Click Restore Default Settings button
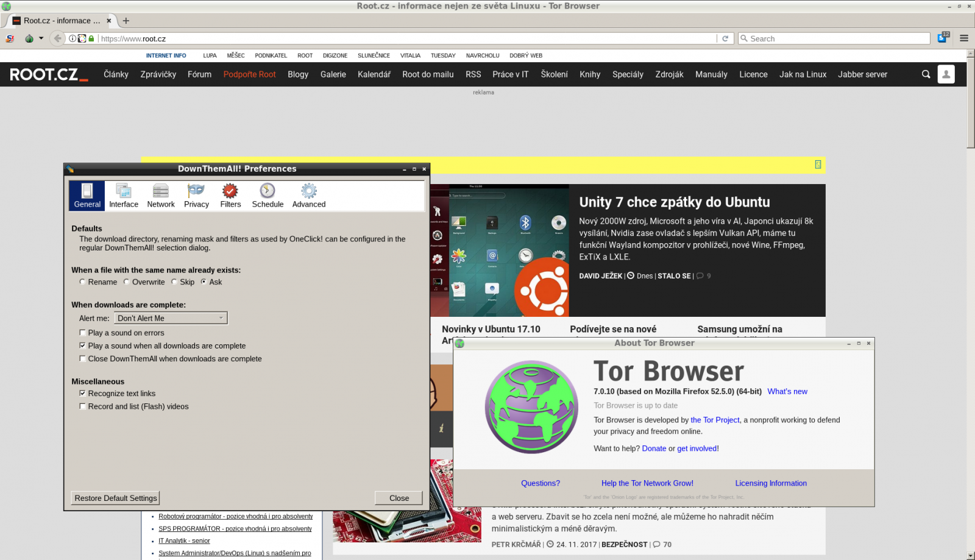Image resolution: width=975 pixels, height=560 pixels. point(116,498)
